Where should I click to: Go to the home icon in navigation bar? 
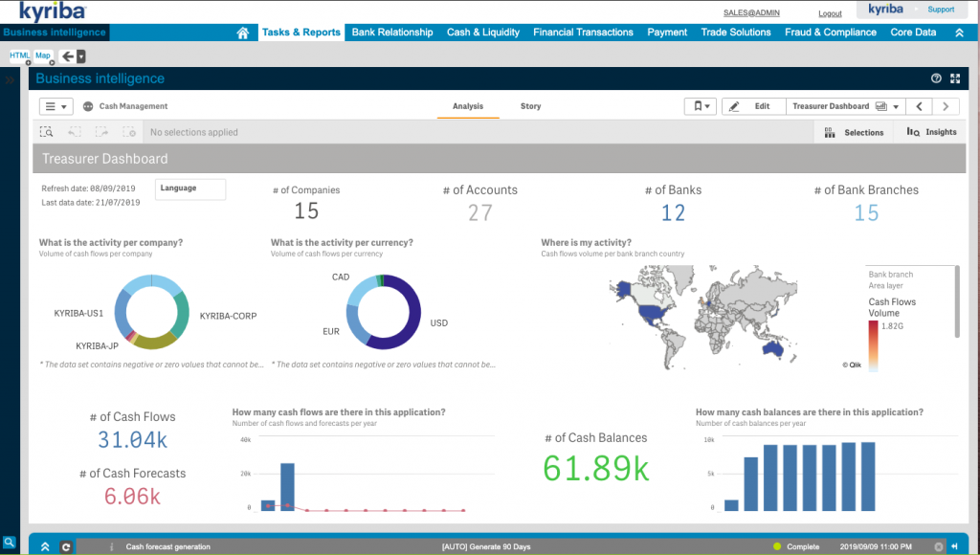tap(242, 33)
